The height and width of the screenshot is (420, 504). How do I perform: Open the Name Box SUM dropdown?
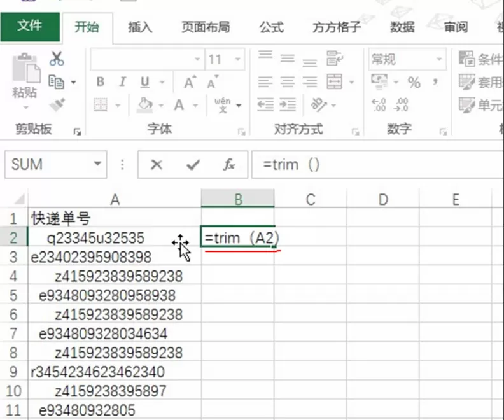click(97, 164)
